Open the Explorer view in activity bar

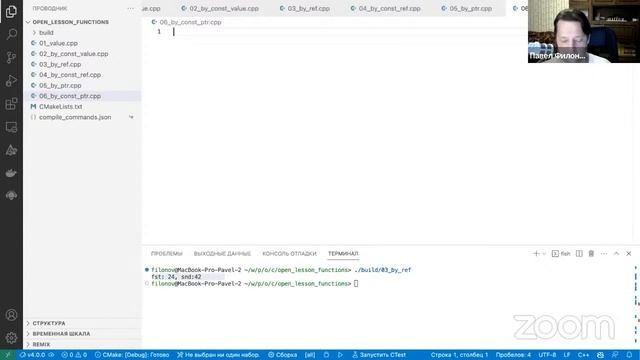(x=11, y=11)
